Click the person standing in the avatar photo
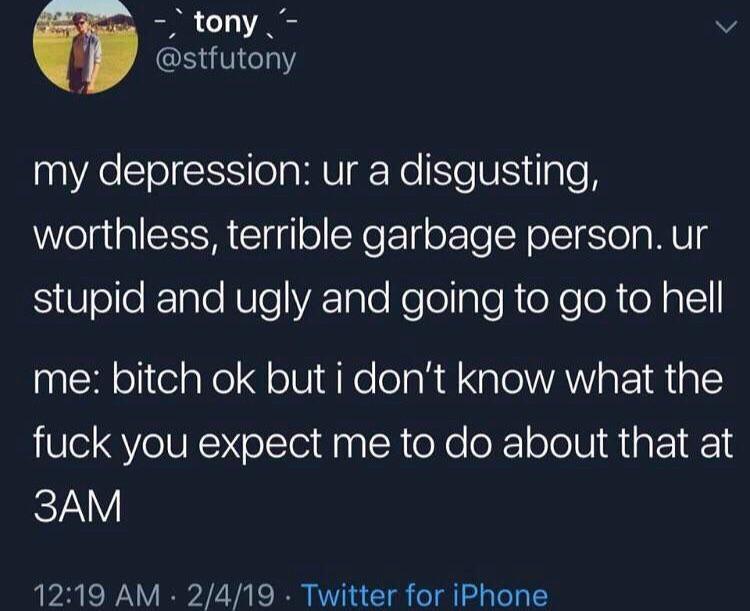Viewport: 750px width, 611px height. click(84, 53)
